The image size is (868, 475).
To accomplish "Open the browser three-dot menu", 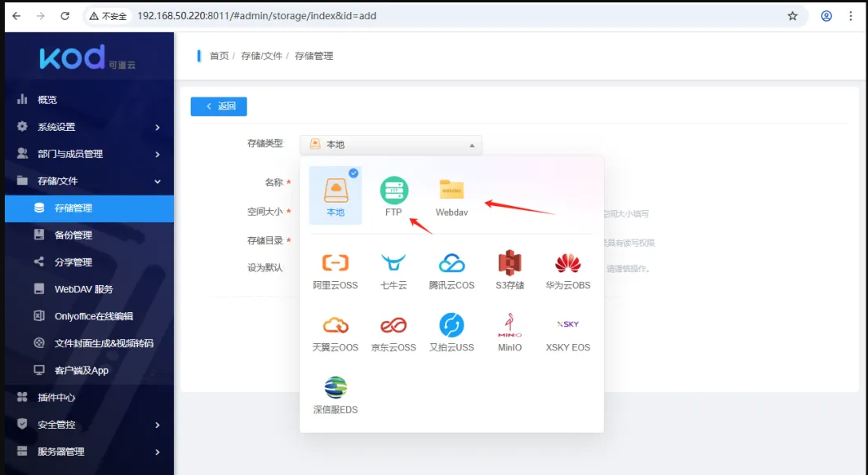I will [x=850, y=16].
